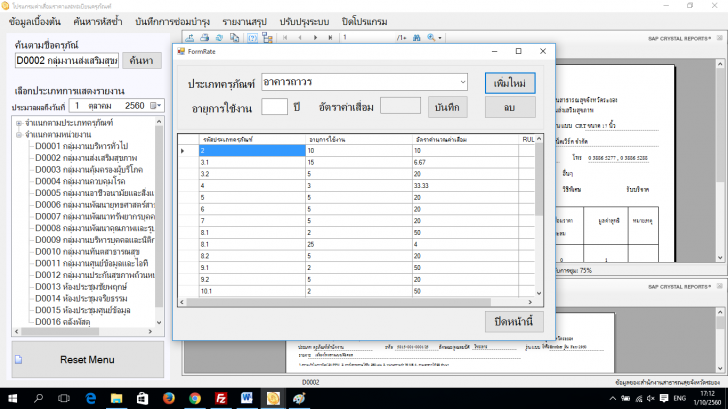Click the document icon beside Reset Menu
Screen dimensions: 728x409
point(19,360)
